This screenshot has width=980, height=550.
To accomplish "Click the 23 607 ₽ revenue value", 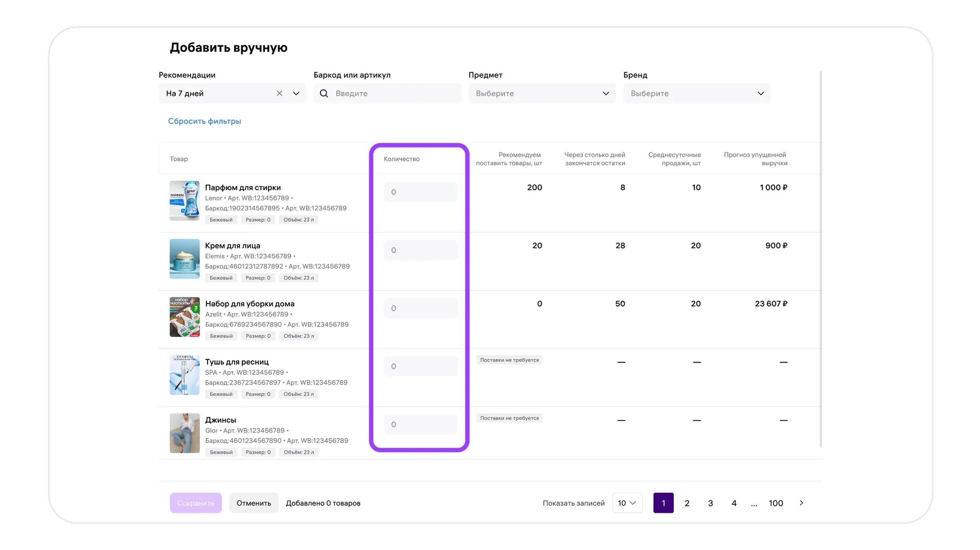I will coord(771,304).
